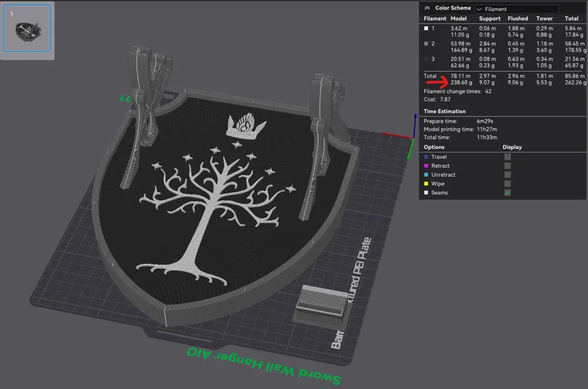Click the Options section header

pos(433,147)
